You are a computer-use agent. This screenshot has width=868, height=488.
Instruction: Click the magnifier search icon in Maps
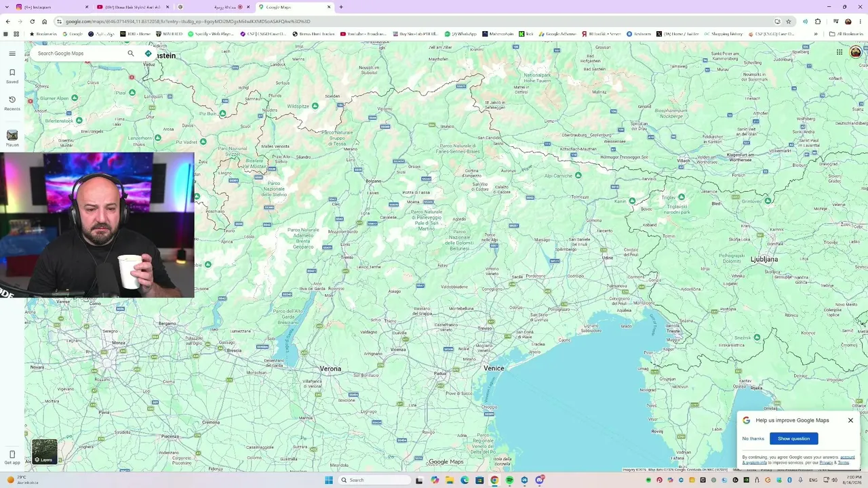pos(131,54)
